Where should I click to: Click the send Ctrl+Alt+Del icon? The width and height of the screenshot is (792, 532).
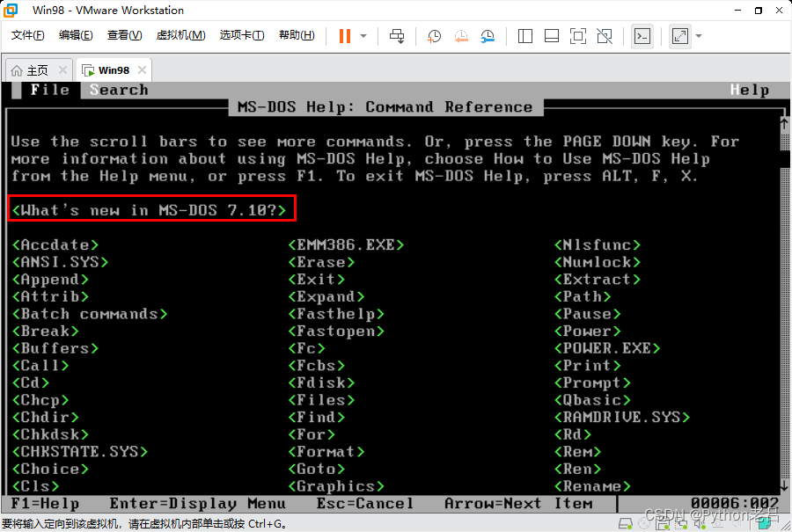click(x=397, y=36)
